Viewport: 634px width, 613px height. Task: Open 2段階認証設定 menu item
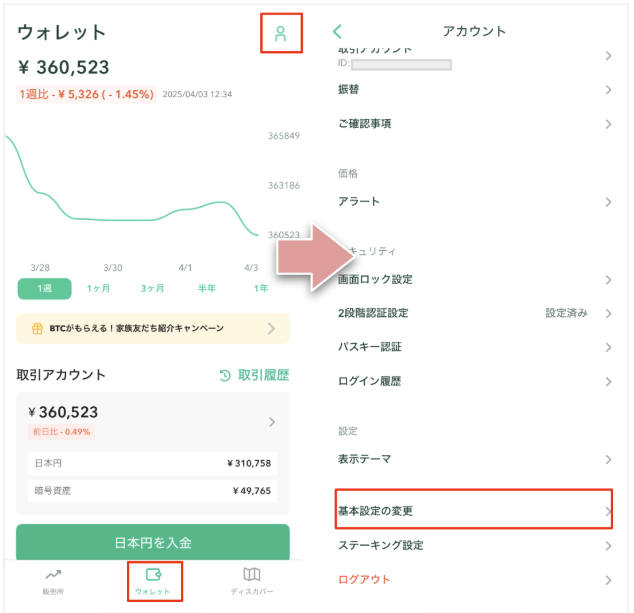pos(472,313)
